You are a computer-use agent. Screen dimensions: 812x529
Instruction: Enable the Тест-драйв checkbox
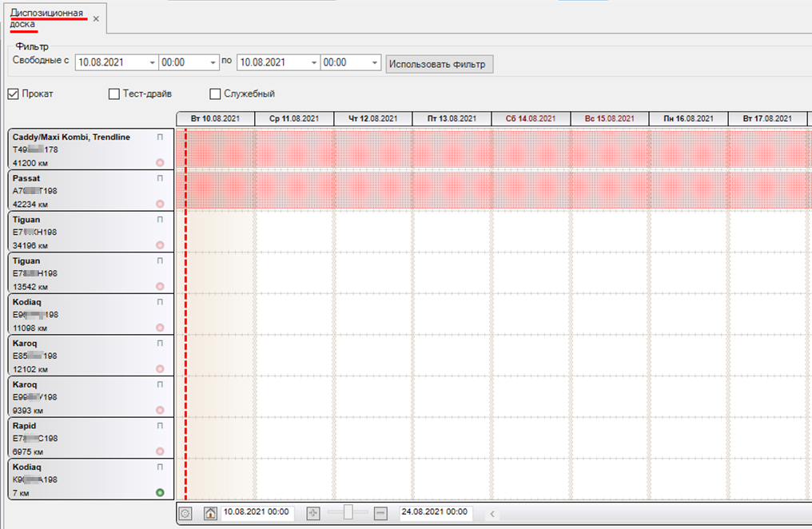point(114,93)
